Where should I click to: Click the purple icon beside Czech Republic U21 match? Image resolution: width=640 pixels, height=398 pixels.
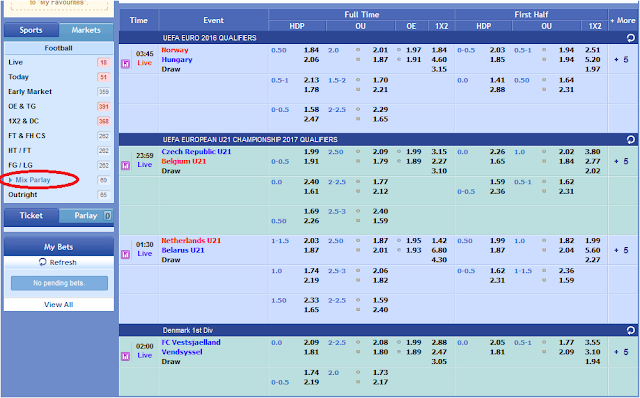click(125, 165)
